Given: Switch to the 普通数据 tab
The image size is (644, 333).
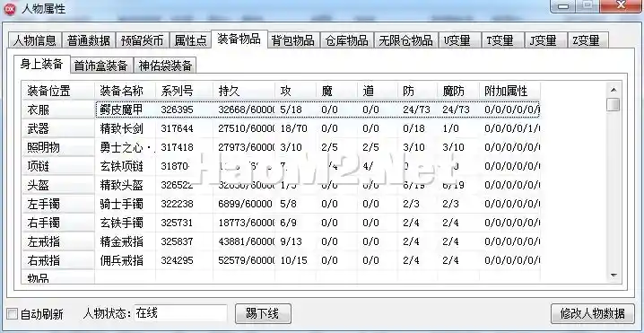Looking at the screenshot, I should (x=89, y=40).
